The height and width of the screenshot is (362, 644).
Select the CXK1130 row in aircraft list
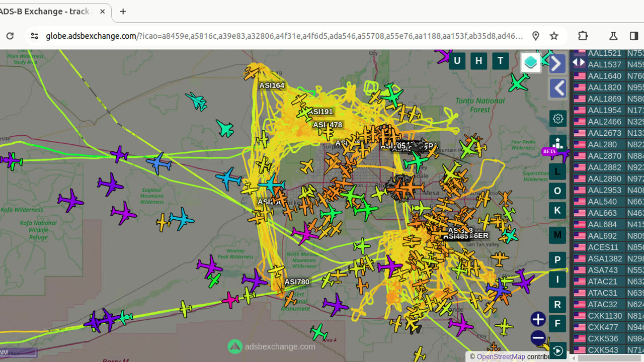608,316
